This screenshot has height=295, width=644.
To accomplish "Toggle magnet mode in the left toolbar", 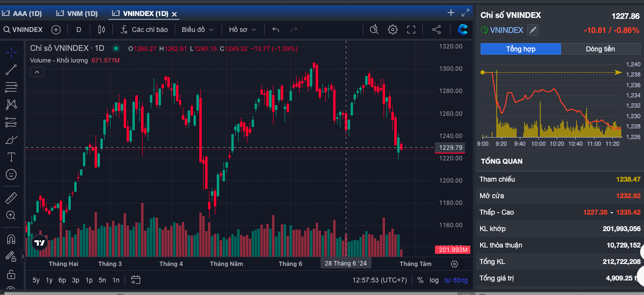I will coord(11,238).
